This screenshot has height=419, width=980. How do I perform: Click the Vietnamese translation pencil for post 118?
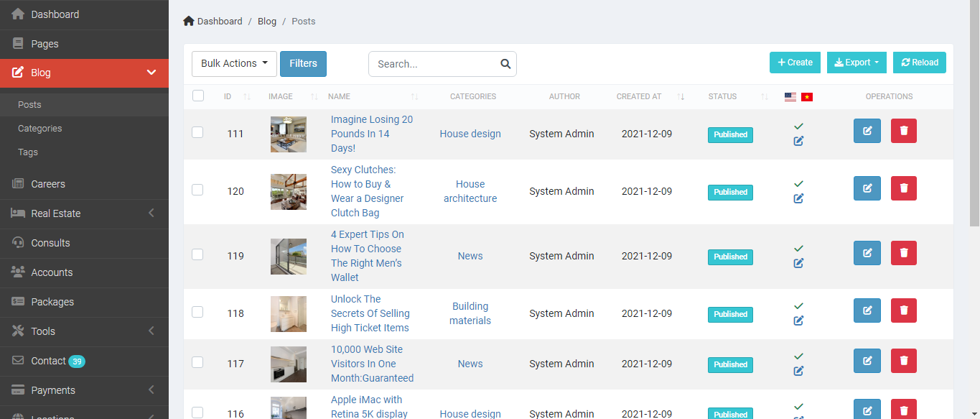click(798, 321)
